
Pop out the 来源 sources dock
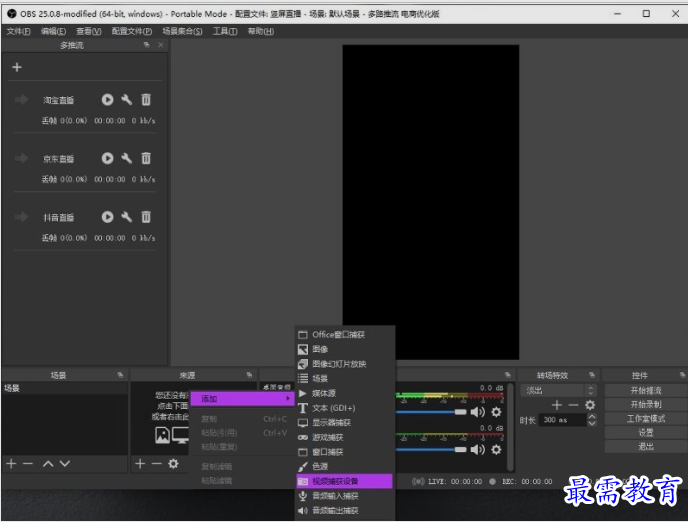pyautogui.click(x=249, y=375)
